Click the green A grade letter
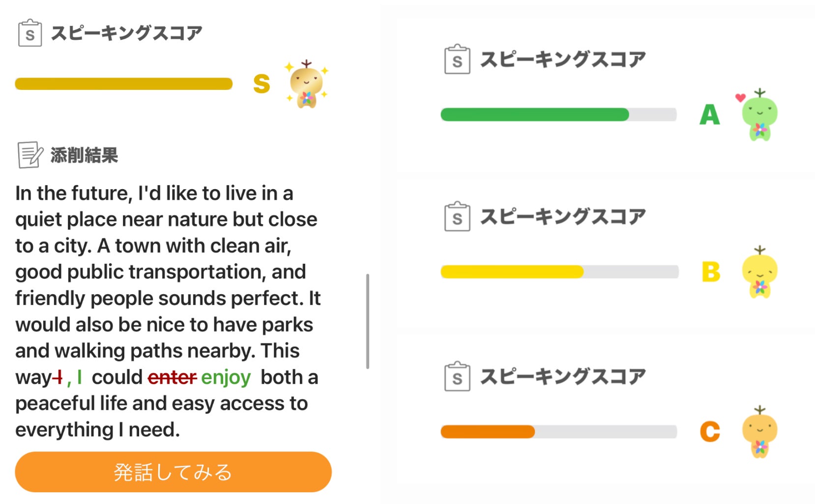The height and width of the screenshot is (504, 815). pyautogui.click(x=709, y=115)
